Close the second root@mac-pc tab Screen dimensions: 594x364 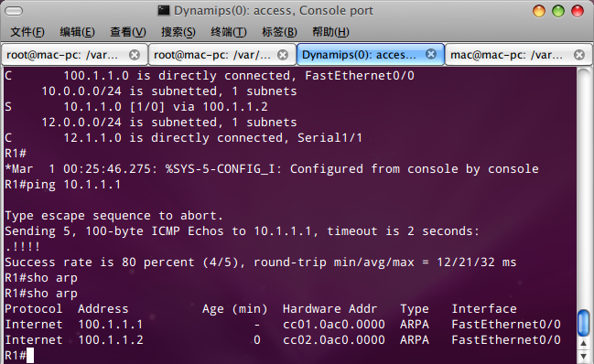283,55
